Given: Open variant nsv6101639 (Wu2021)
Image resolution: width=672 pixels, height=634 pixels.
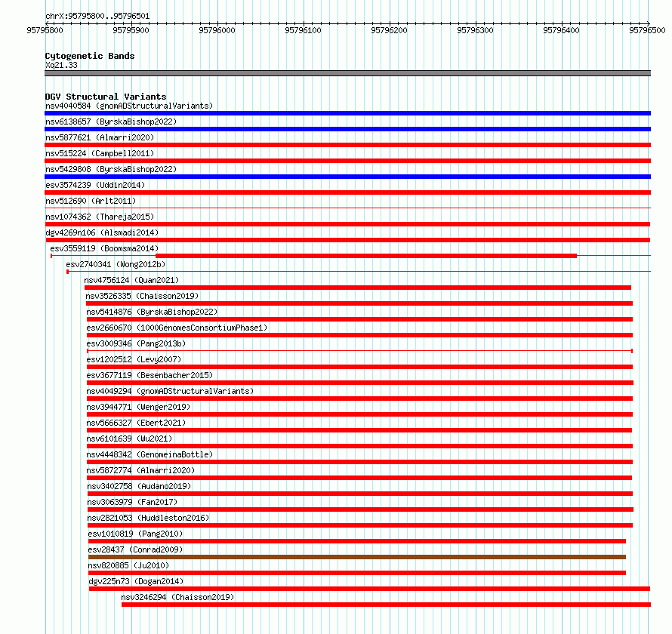Looking at the screenshot, I should 129,439.
